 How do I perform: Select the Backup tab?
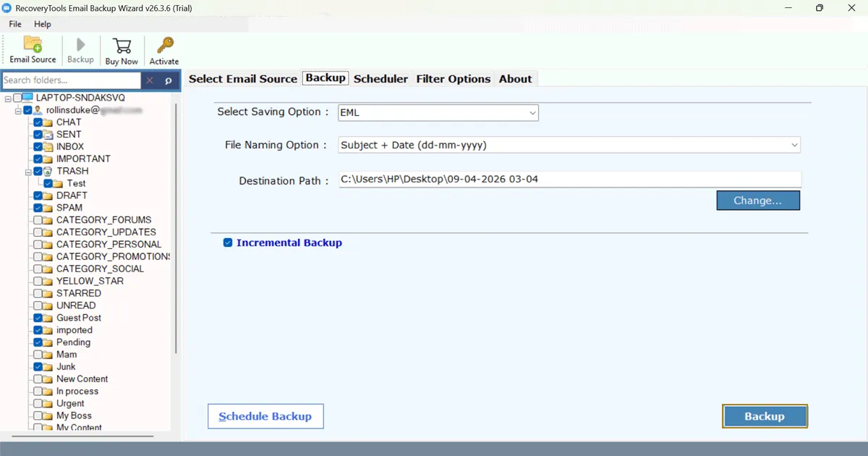click(325, 78)
